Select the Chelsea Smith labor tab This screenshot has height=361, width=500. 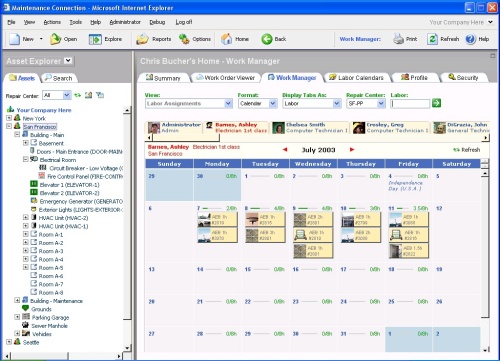click(310, 128)
